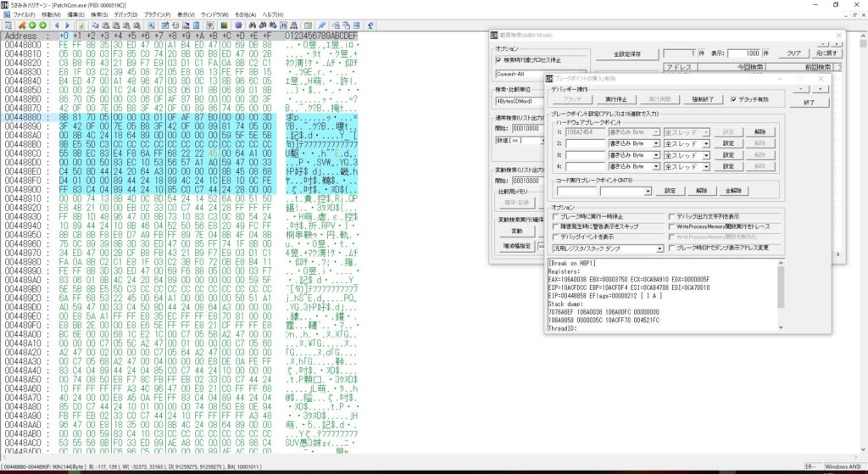Click the green circular forward arrow icon
Image resolution: width=868 pixels, height=474 pixels.
click(x=42, y=25)
